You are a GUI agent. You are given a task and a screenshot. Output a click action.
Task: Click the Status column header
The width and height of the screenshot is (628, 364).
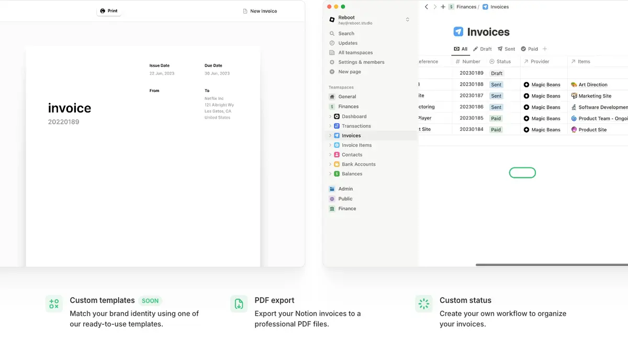click(x=500, y=62)
